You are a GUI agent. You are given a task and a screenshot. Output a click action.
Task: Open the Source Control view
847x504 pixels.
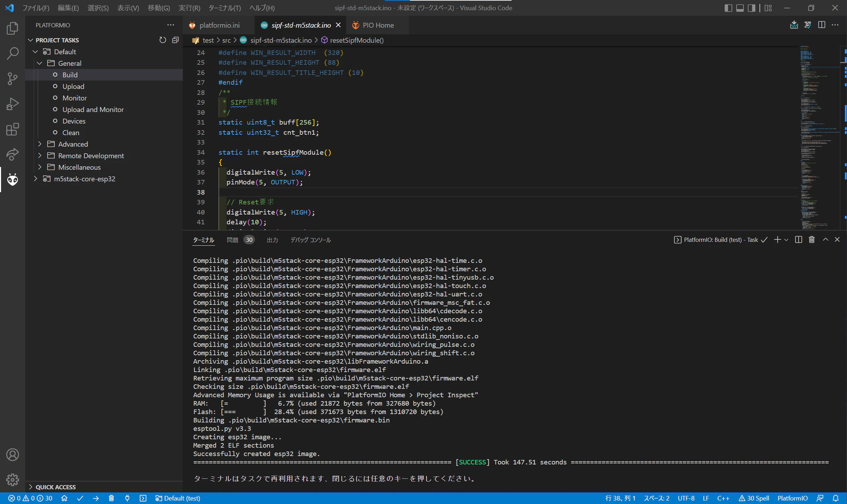[13, 79]
